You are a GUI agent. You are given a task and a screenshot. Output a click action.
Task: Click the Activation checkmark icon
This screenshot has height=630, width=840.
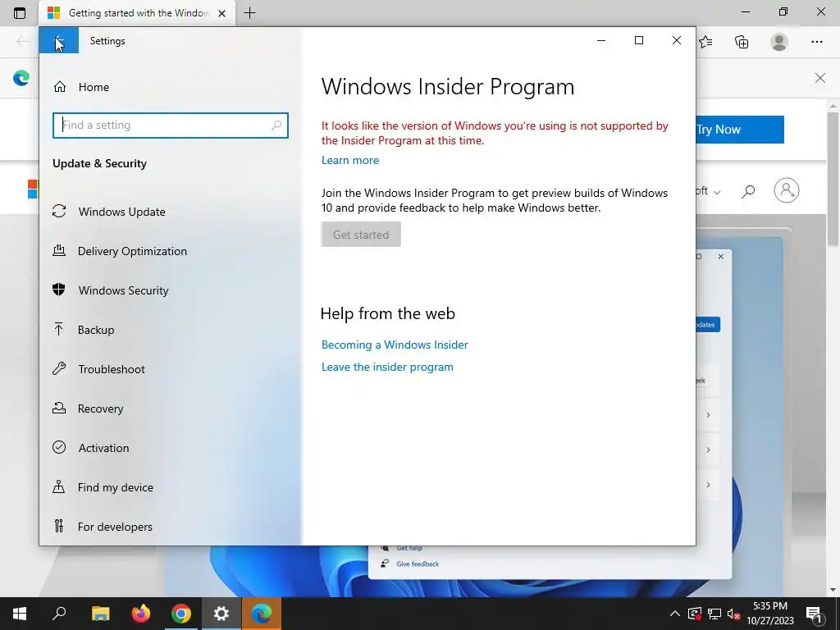pos(59,447)
